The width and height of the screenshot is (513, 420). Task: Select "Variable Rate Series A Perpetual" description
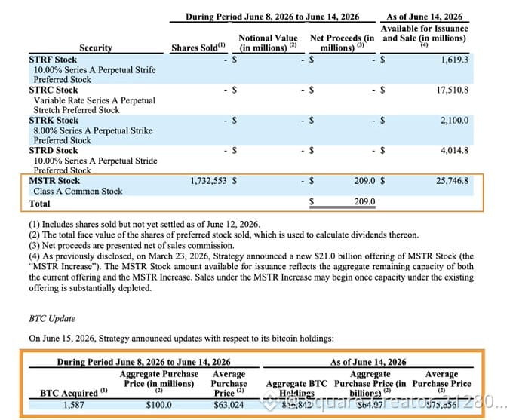point(94,100)
